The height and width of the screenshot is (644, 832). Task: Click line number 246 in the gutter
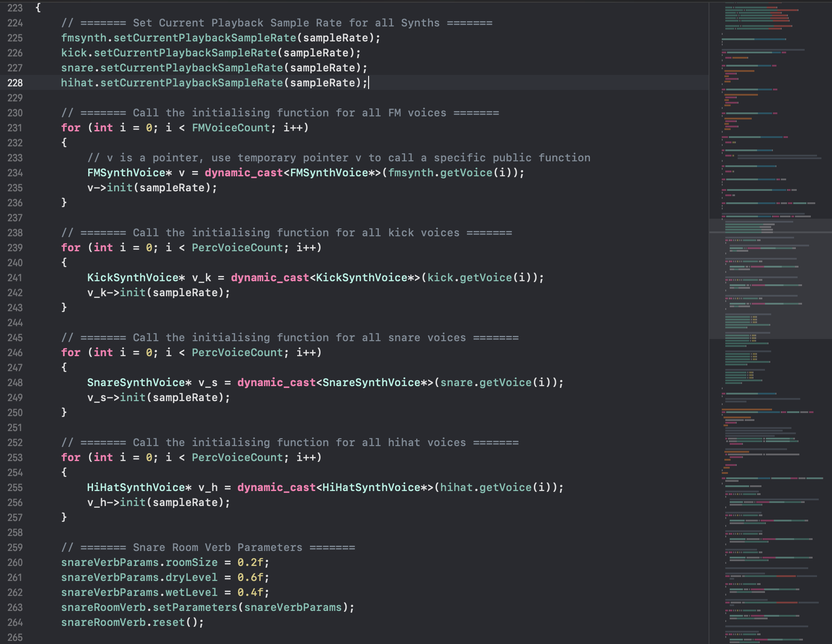[x=15, y=353]
